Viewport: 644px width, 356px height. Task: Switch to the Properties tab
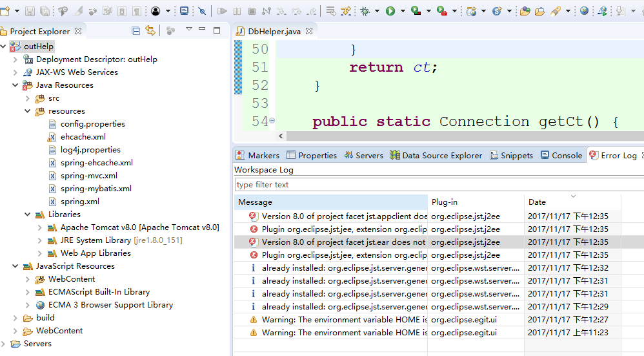[312, 156]
